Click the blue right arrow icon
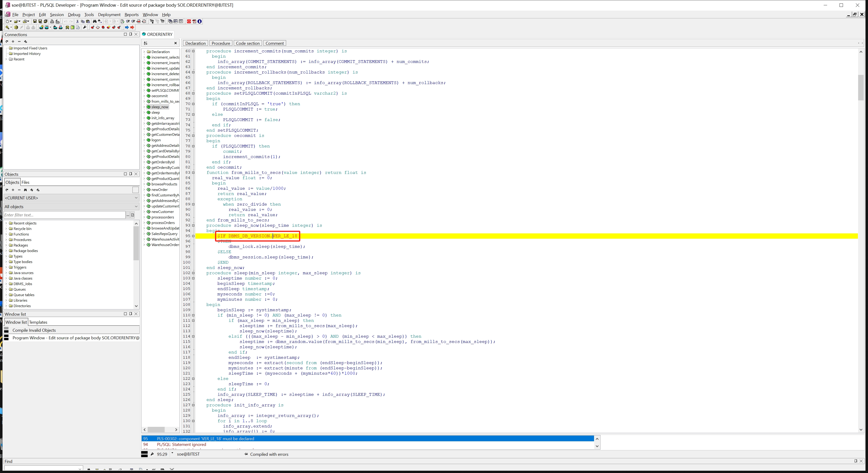Viewport: 868px width, 473px height. 127,27
